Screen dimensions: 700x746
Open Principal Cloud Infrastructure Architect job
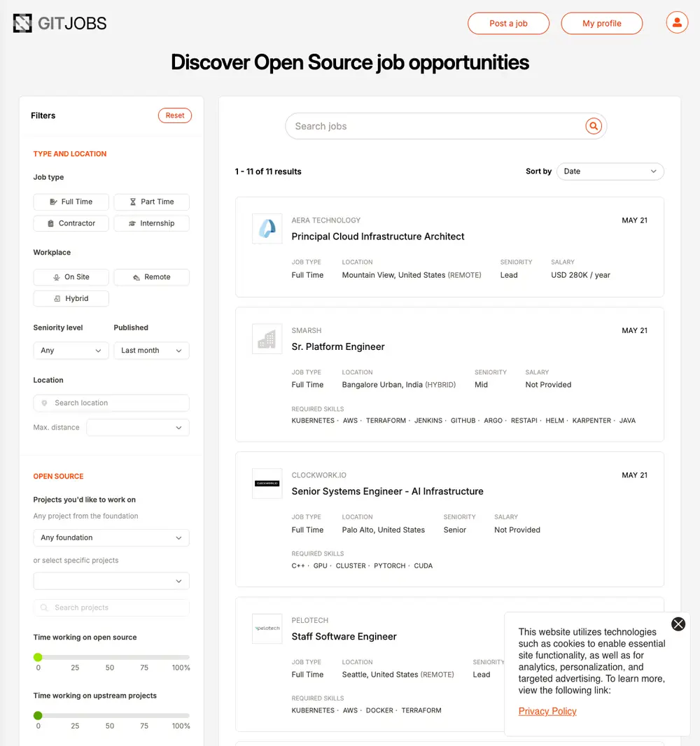click(378, 237)
